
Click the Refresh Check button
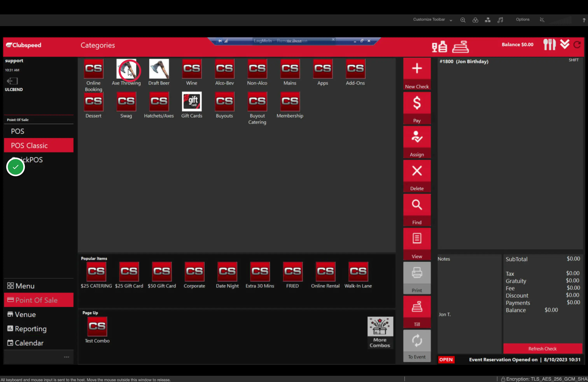pyautogui.click(x=542, y=349)
